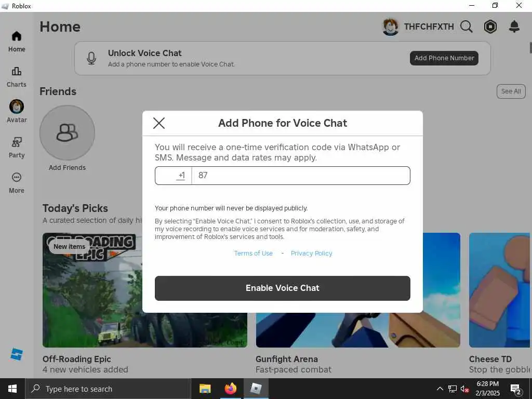The width and height of the screenshot is (532, 399).
Task: Minimize the Roblox window
Action: 472,5
